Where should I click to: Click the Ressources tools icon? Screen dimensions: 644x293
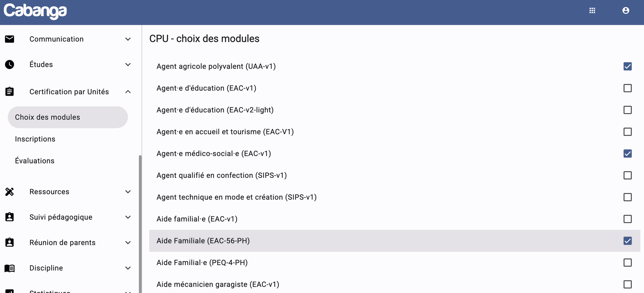[10, 192]
